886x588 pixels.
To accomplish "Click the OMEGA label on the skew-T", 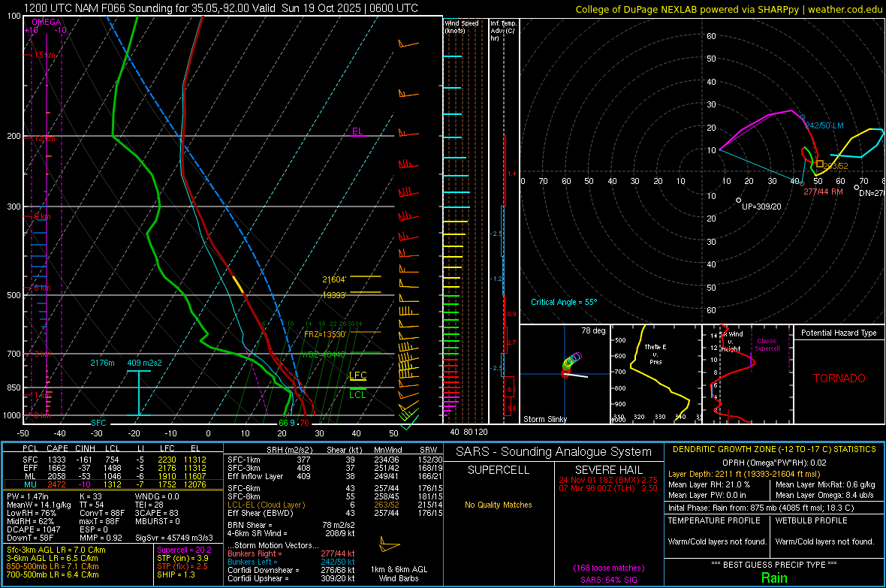I will [46, 22].
